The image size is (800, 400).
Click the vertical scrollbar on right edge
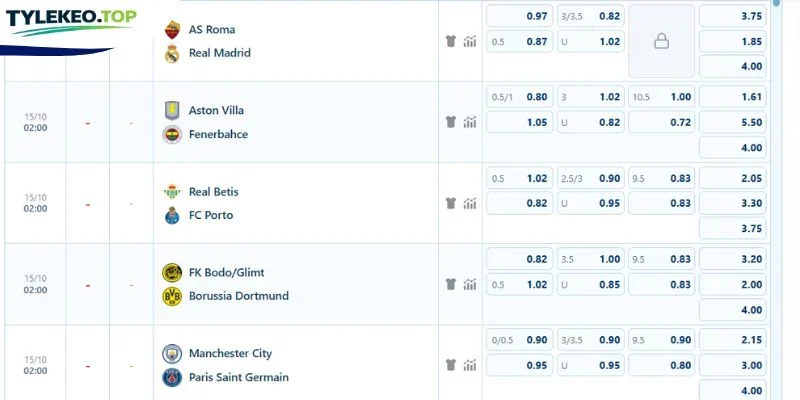pyautogui.click(x=777, y=200)
